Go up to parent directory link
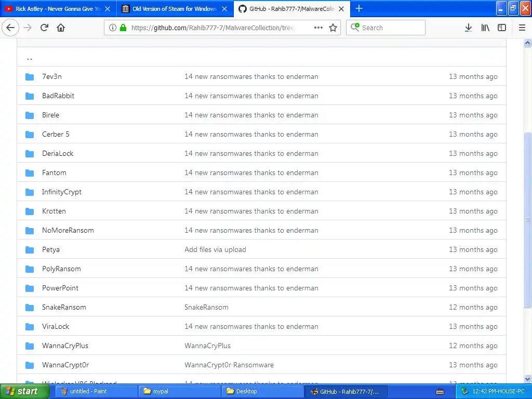 pos(30,58)
